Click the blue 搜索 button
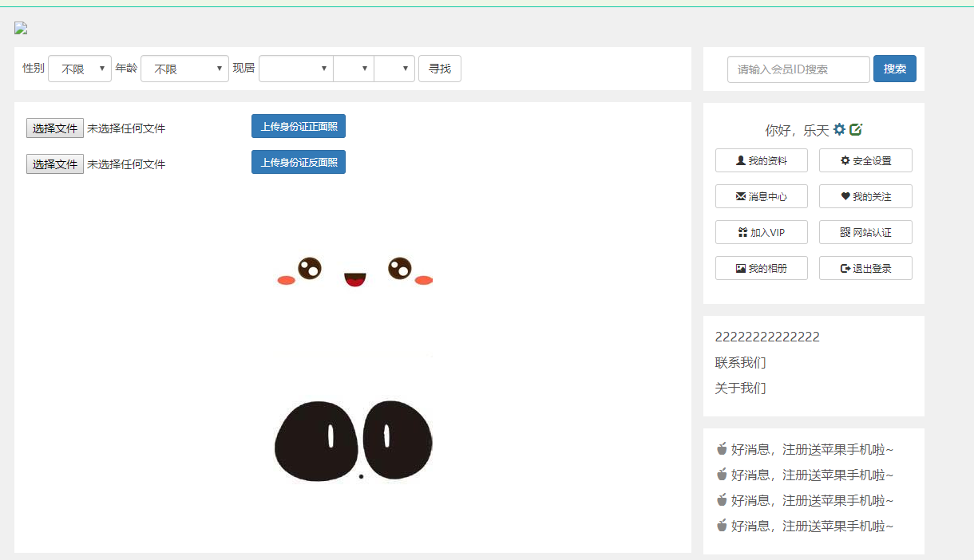This screenshot has height=560, width=974. (895, 69)
